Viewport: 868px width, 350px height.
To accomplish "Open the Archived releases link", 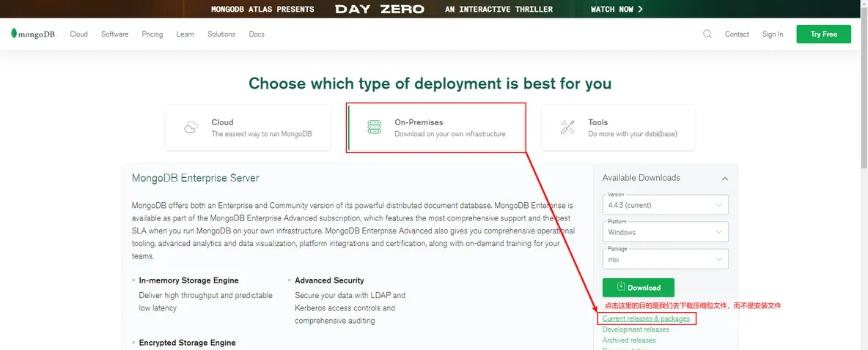I will click(629, 340).
